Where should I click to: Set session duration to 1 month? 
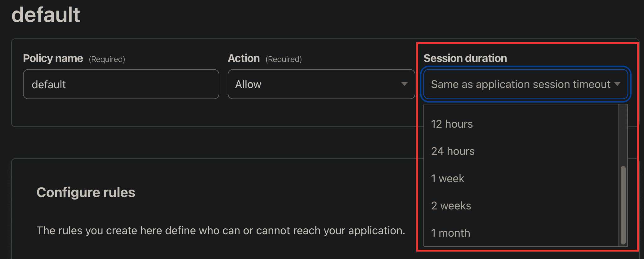[x=450, y=233]
